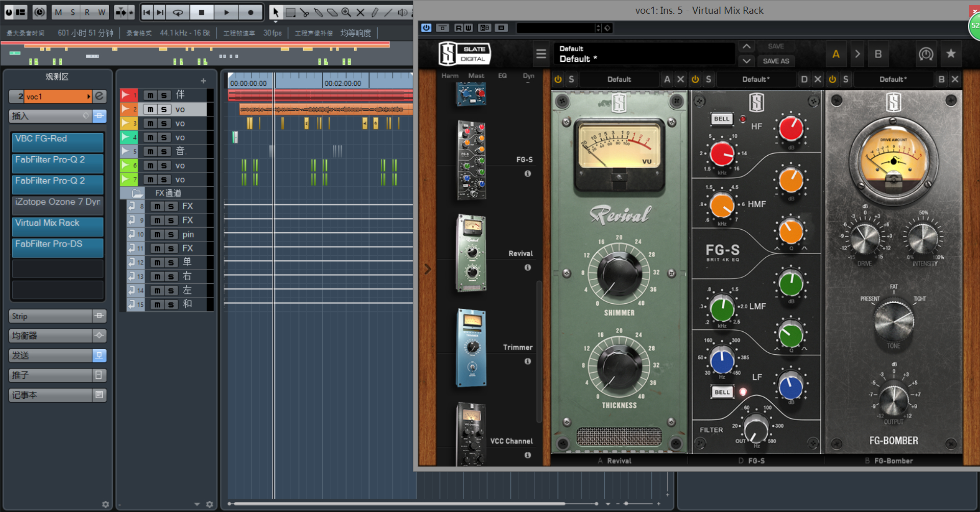980x512 pixels.
Task: Click the knob-shaped icon beside the star
Action: [926, 54]
